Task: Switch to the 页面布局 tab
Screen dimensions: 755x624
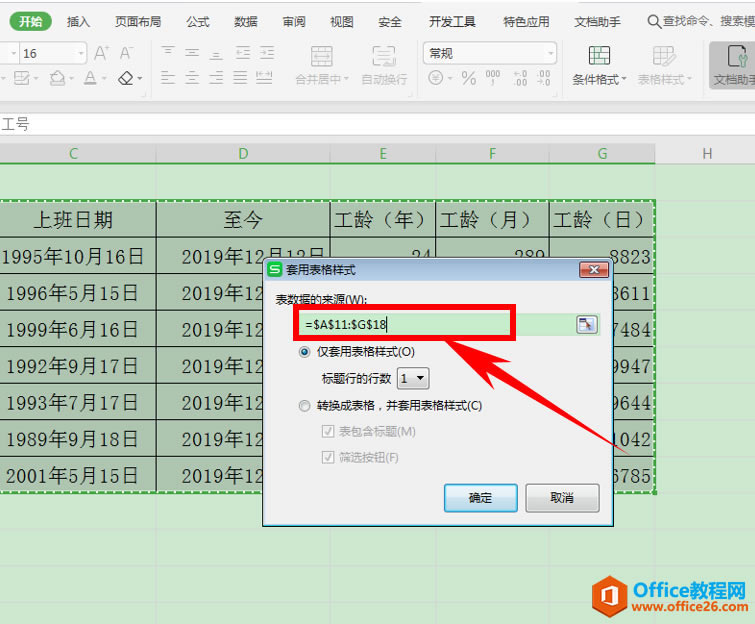Action: (x=138, y=22)
